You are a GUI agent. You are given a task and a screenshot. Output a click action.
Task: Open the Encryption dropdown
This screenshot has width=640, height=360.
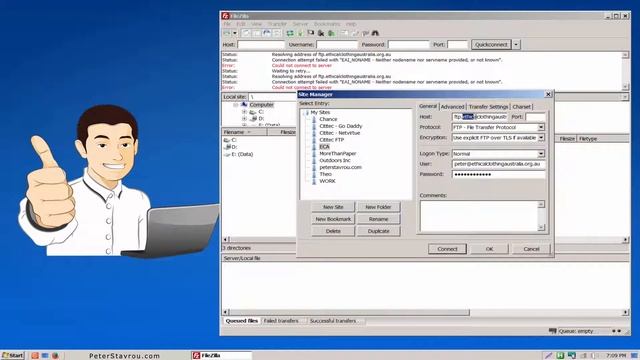tap(541, 138)
